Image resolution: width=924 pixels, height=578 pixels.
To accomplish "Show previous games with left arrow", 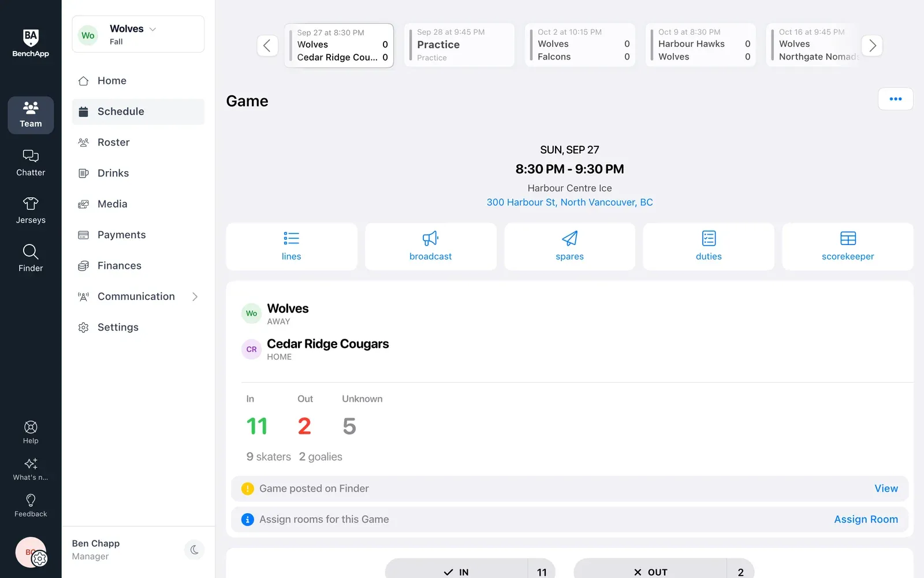I will click(267, 45).
